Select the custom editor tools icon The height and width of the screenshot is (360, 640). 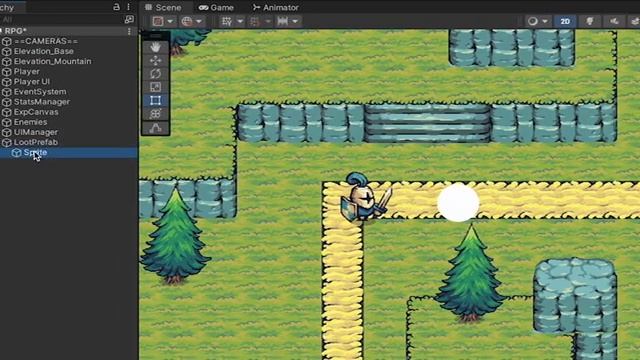click(155, 128)
